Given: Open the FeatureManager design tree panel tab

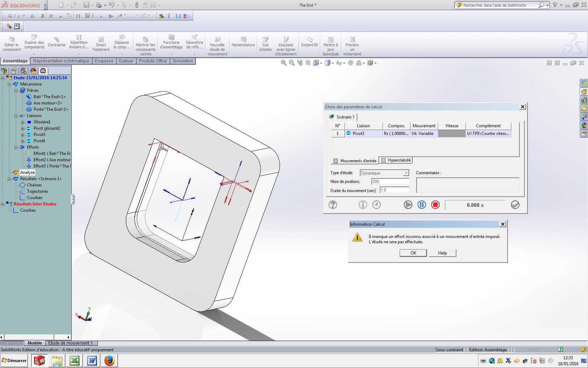Looking at the screenshot, I should [x=4, y=70].
